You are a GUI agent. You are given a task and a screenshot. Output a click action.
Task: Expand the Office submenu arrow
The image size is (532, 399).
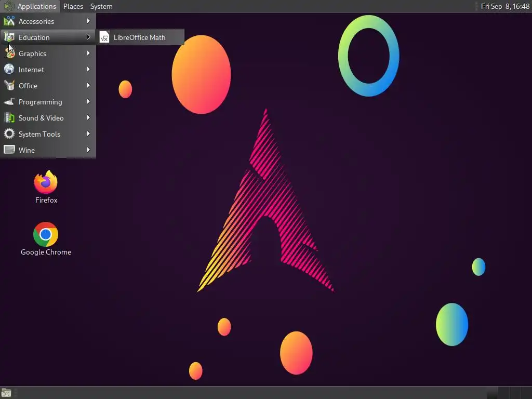pos(88,86)
